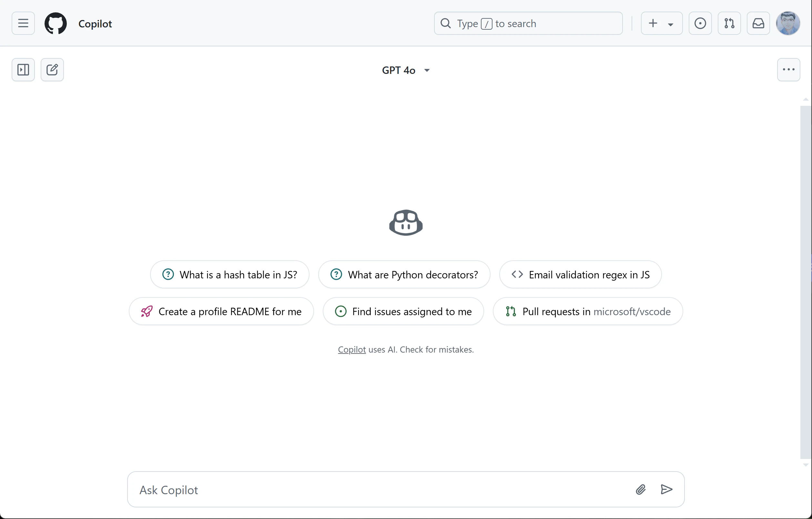Expand the GPT 4o model selector
Screen dimensions: 812x519
pyautogui.click(x=406, y=70)
